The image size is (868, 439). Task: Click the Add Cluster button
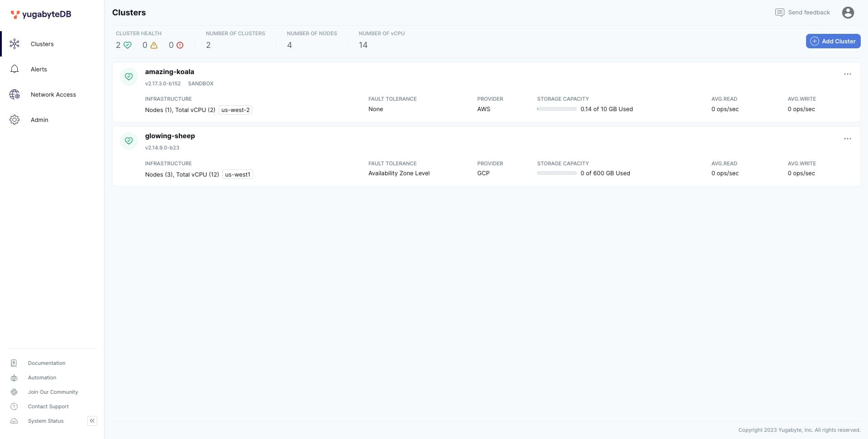click(833, 41)
